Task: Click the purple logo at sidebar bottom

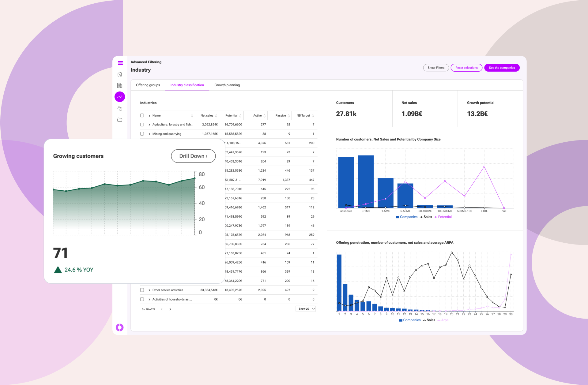Action: tap(120, 327)
